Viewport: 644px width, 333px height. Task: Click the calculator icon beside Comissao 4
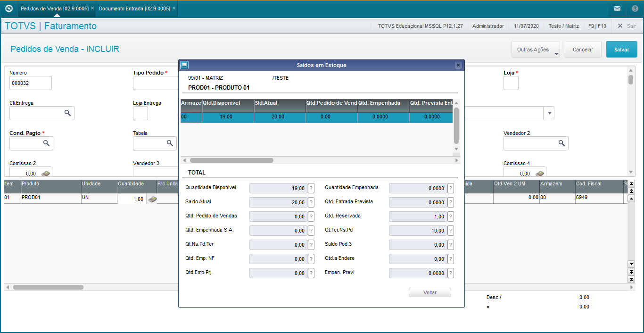(x=539, y=173)
